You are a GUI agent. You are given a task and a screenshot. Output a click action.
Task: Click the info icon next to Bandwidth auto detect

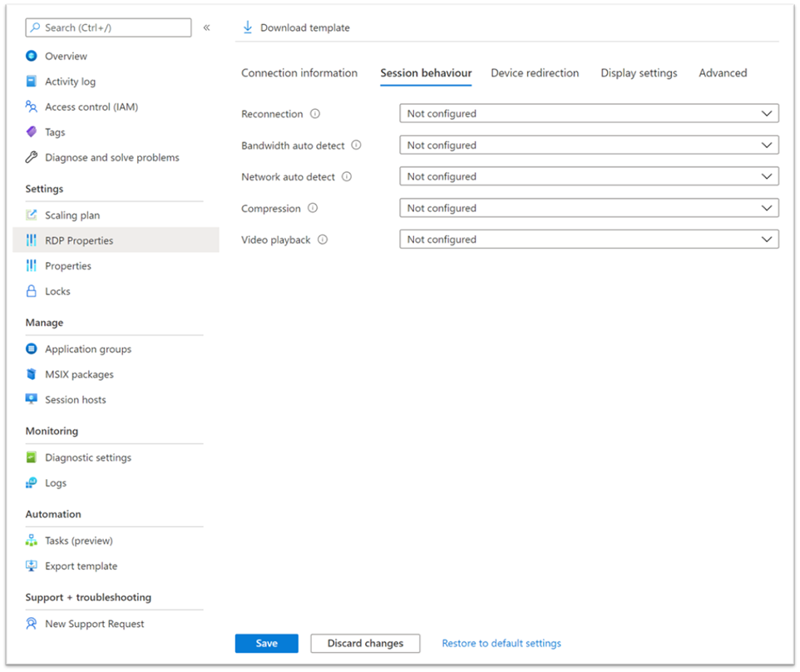pyautogui.click(x=356, y=145)
